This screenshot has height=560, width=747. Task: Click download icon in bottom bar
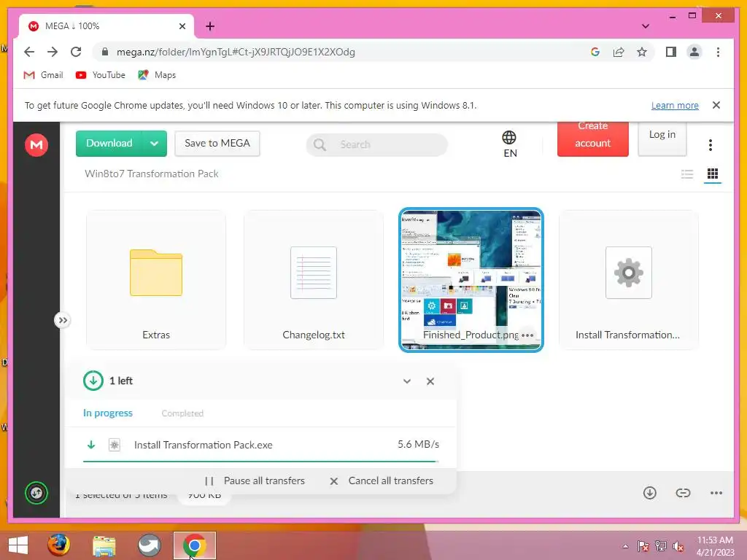click(649, 493)
